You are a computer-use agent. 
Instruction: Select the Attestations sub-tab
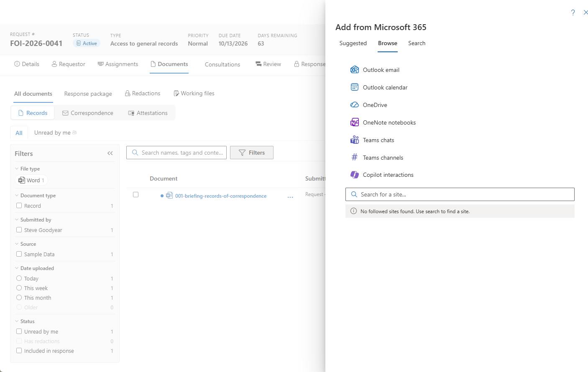point(148,113)
